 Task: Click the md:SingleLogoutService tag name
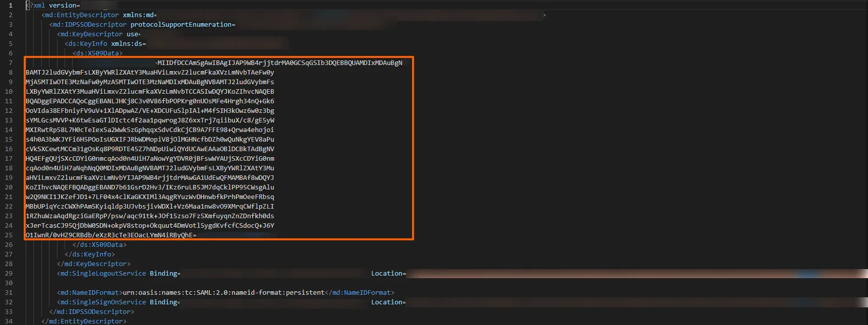103,274
